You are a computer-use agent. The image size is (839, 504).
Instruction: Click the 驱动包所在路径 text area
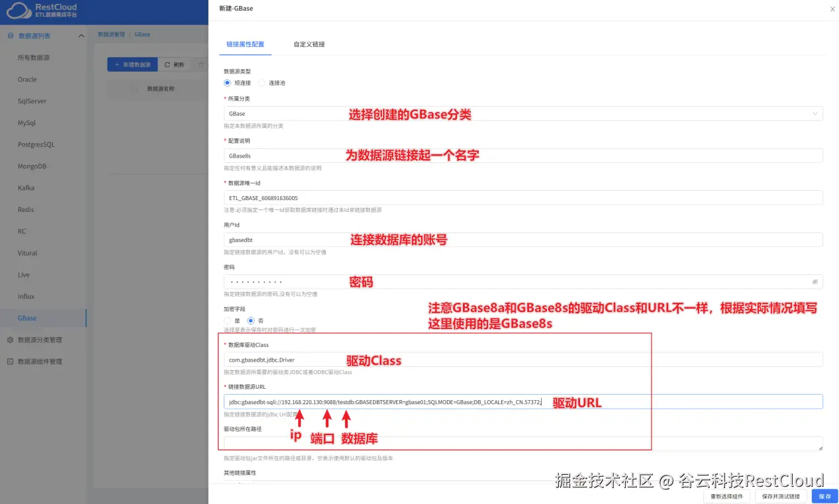click(x=523, y=444)
